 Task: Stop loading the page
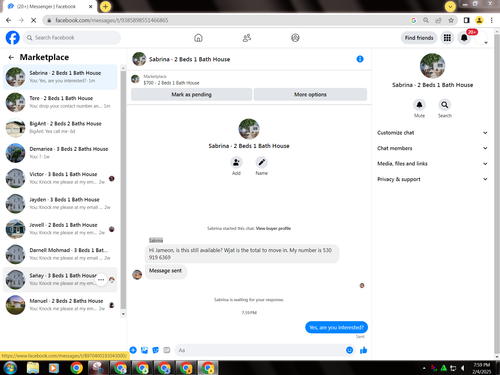coord(34,20)
